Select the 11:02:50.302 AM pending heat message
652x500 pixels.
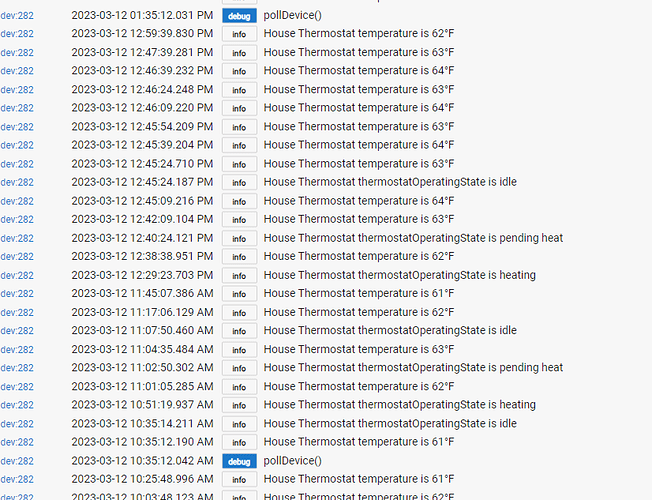(413, 368)
